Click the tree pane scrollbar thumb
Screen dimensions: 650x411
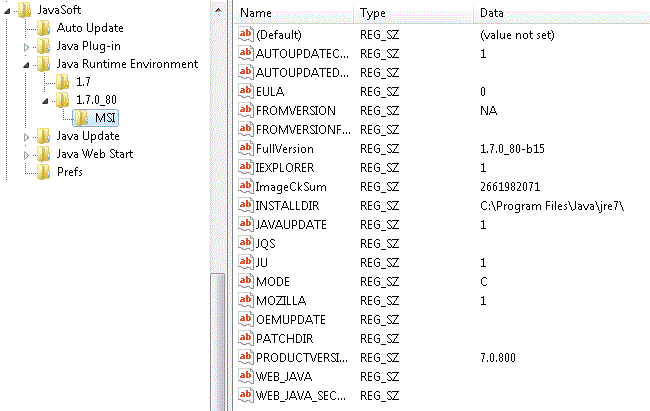click(218, 342)
